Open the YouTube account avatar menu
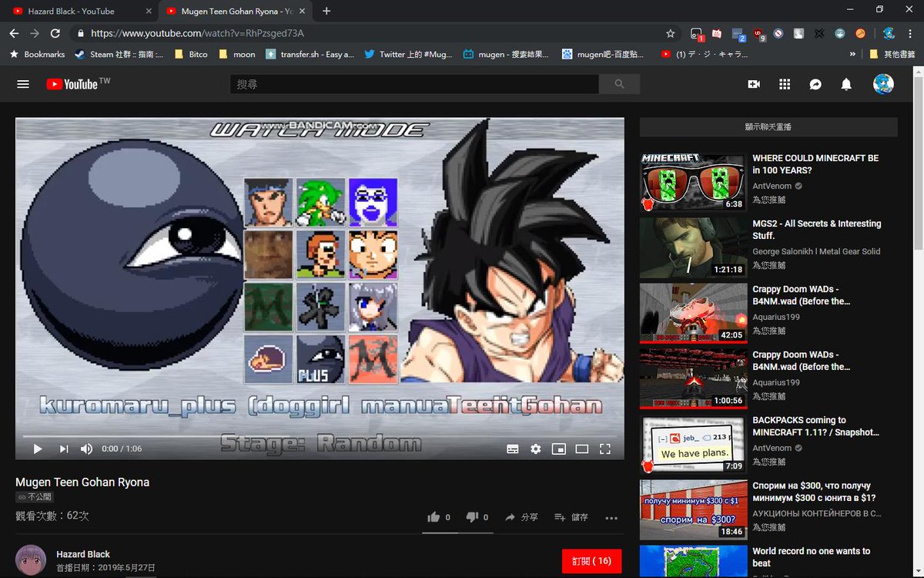The height and width of the screenshot is (578, 924). 883,84
